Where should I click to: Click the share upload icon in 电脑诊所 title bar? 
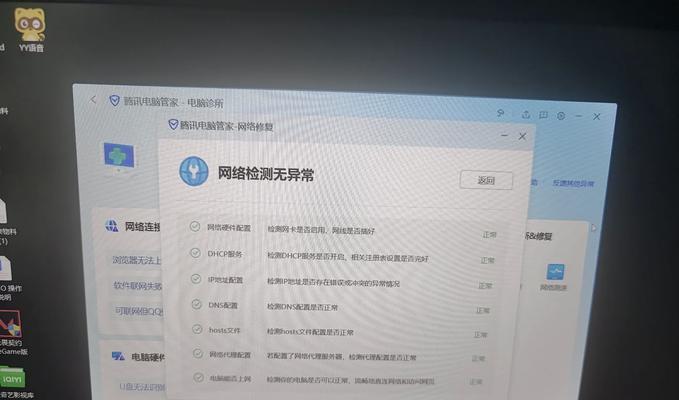[526, 114]
